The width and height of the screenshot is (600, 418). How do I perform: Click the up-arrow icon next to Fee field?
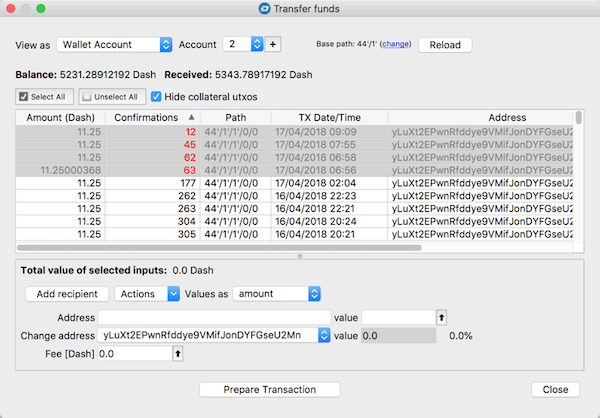click(178, 354)
